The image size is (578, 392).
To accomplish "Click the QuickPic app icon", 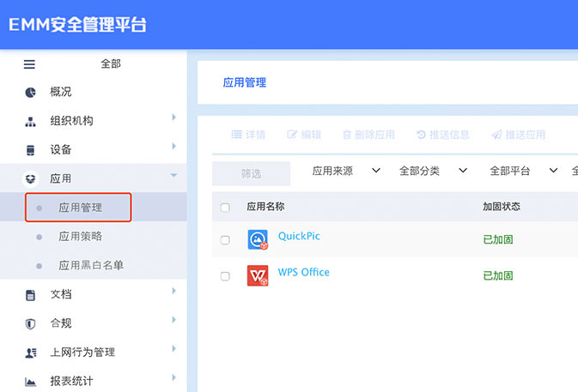I will pyautogui.click(x=258, y=240).
